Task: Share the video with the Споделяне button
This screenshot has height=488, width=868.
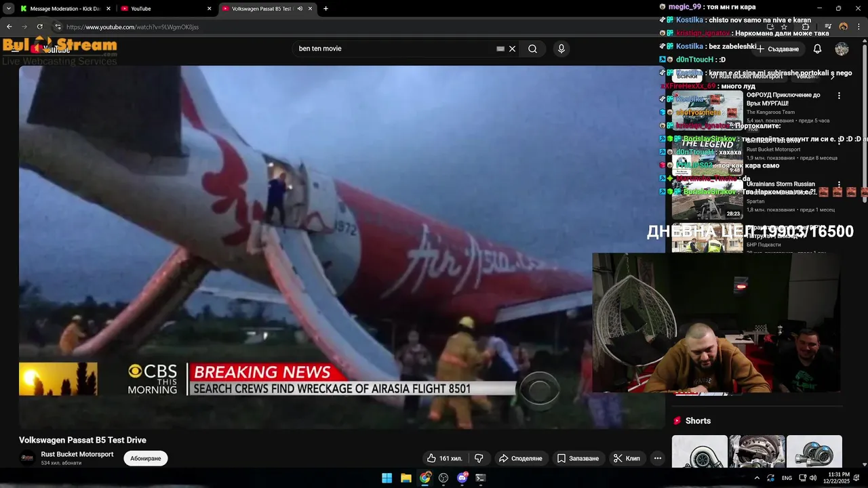Action: click(x=521, y=459)
